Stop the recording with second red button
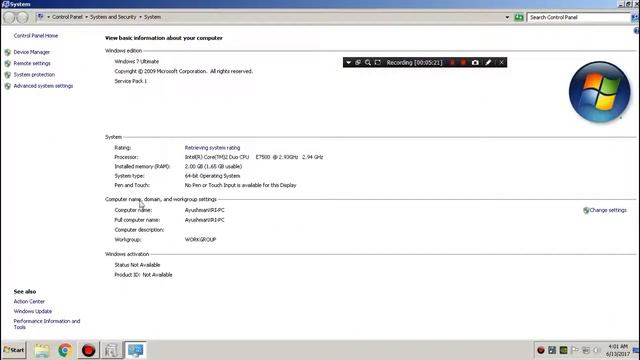Viewport: 640px width, 360px height. (x=463, y=62)
